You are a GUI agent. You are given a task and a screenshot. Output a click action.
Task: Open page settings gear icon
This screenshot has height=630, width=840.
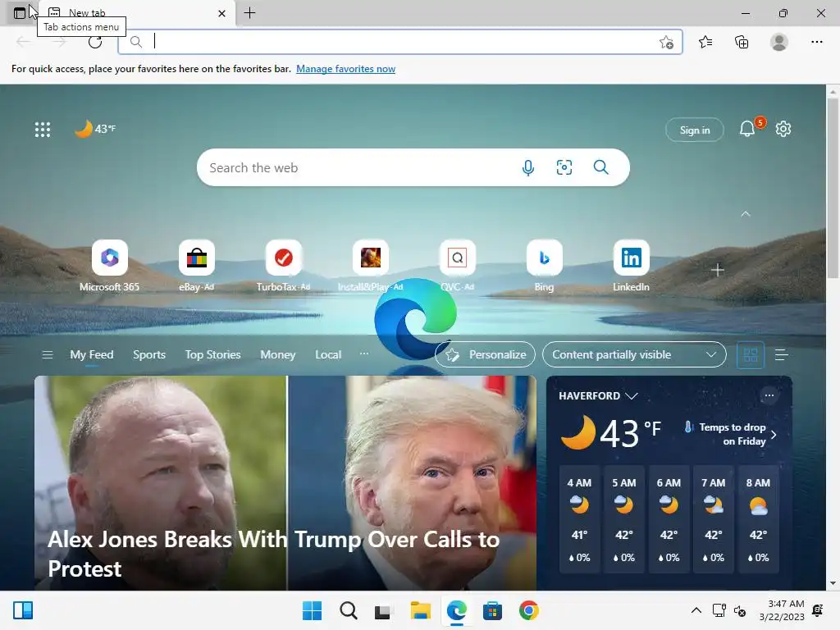point(783,129)
